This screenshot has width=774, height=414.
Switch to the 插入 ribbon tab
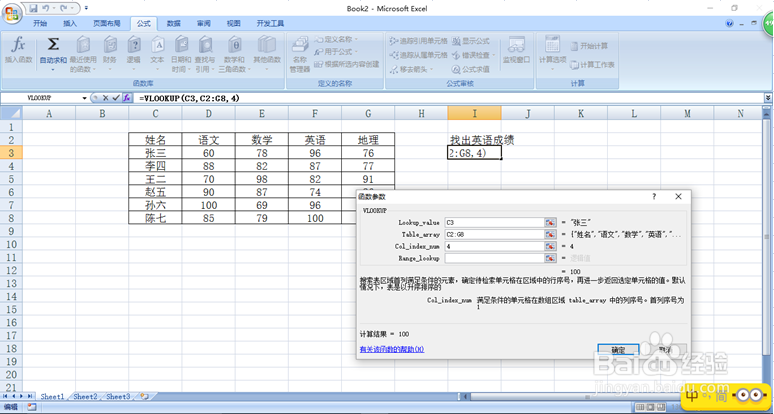coord(70,23)
